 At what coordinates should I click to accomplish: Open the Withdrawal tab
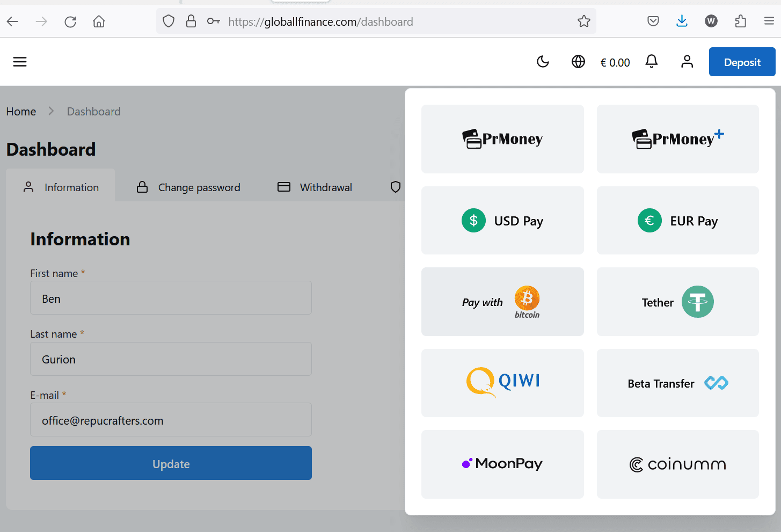coord(315,187)
